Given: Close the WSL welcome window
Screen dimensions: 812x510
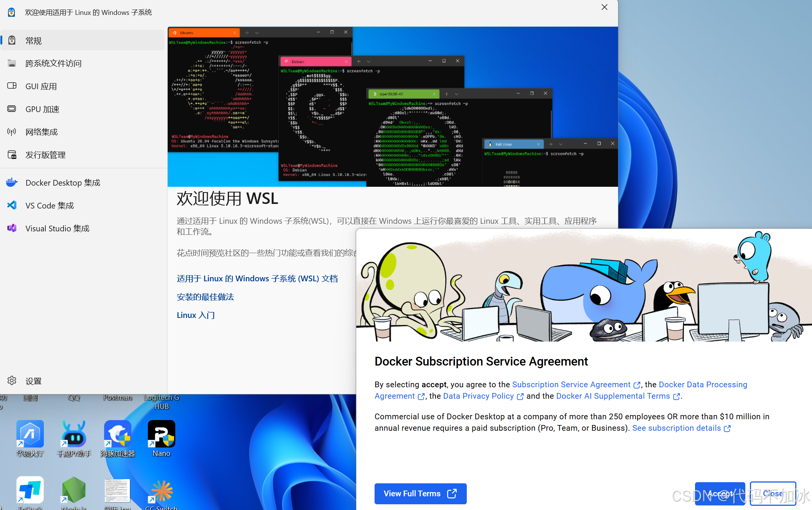Looking at the screenshot, I should click(604, 7).
